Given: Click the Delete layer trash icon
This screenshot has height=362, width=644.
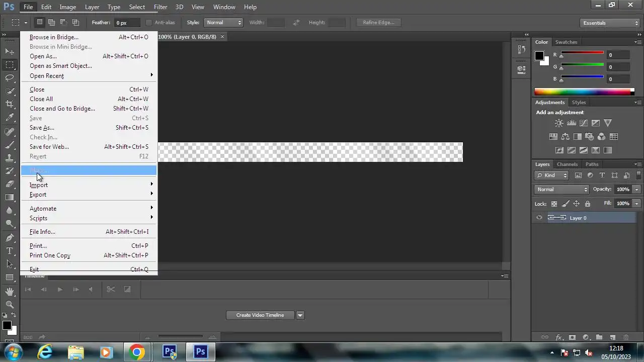Looking at the screenshot, I should 626,337.
